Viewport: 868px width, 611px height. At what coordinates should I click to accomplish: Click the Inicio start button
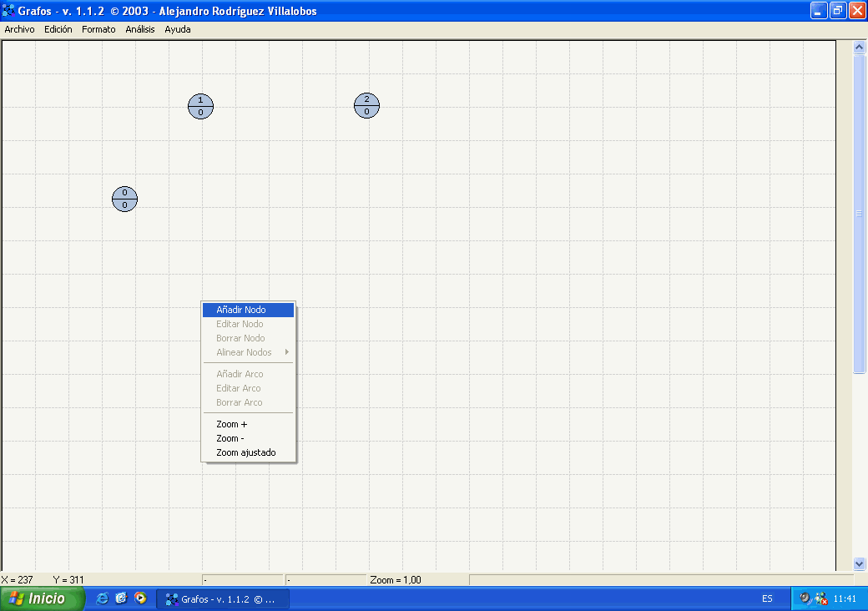click(42, 598)
